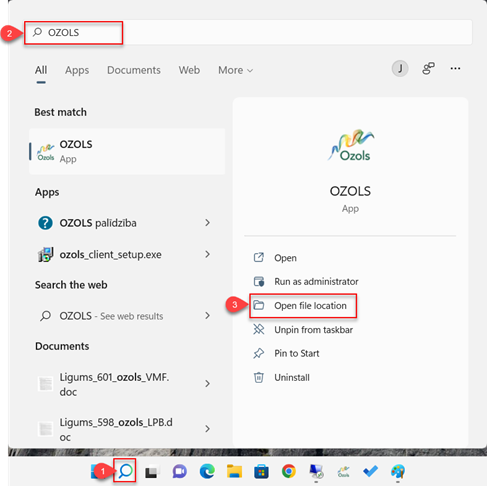Open the Teams Chat taskbar icon
487x486 pixels.
(x=180, y=472)
